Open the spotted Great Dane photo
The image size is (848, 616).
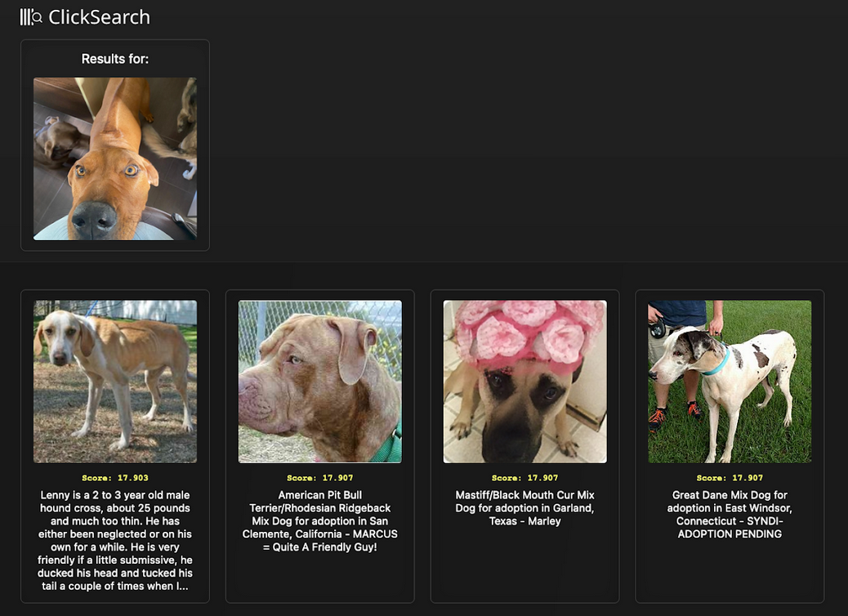click(730, 382)
